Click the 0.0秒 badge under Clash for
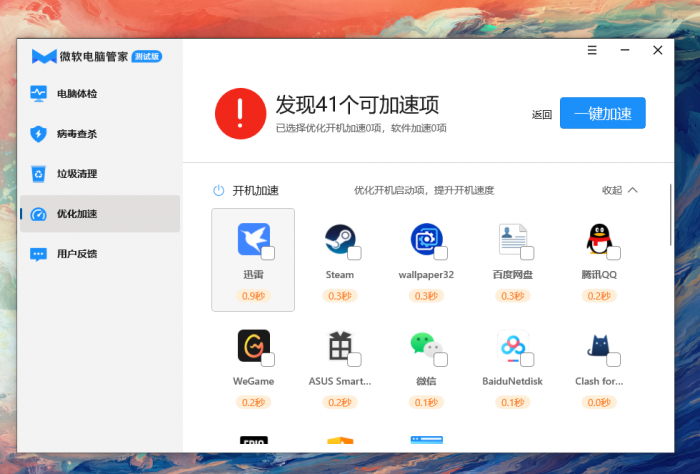The height and width of the screenshot is (474, 700). click(599, 403)
